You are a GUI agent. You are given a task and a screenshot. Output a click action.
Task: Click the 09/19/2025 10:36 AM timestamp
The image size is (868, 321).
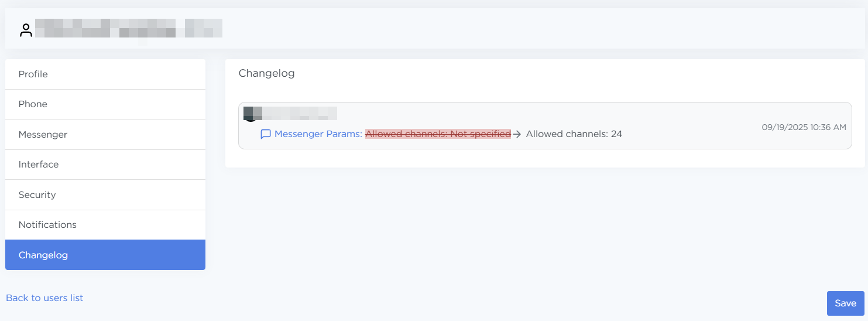click(804, 127)
